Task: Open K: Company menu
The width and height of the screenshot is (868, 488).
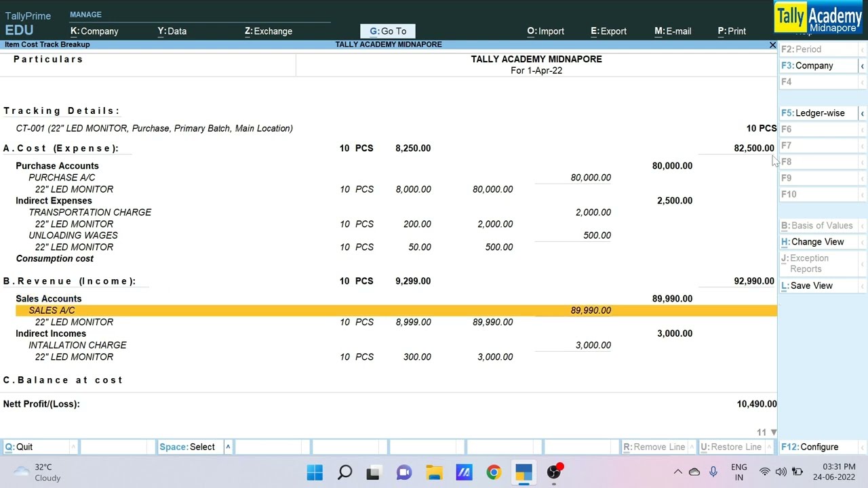Action: point(94,31)
